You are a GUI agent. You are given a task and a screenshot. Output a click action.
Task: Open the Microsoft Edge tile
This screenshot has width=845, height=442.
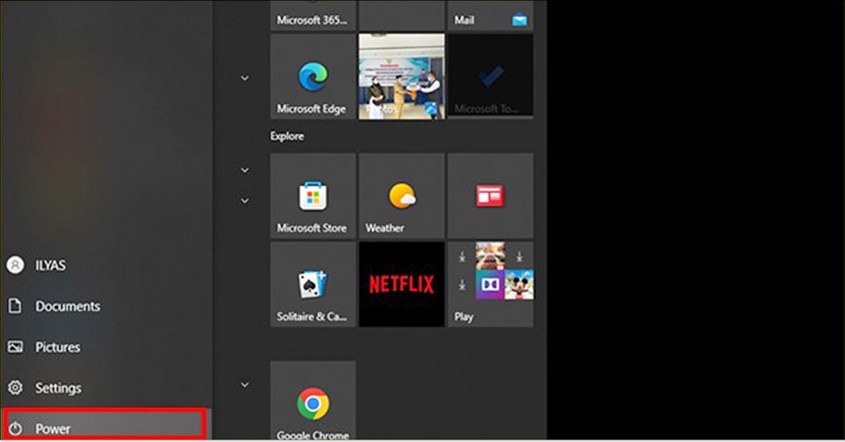click(313, 76)
